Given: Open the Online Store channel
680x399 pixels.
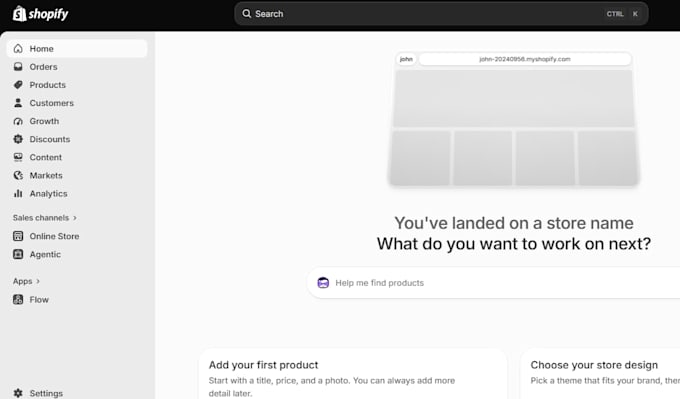Looking at the screenshot, I should click(x=77, y=236).
